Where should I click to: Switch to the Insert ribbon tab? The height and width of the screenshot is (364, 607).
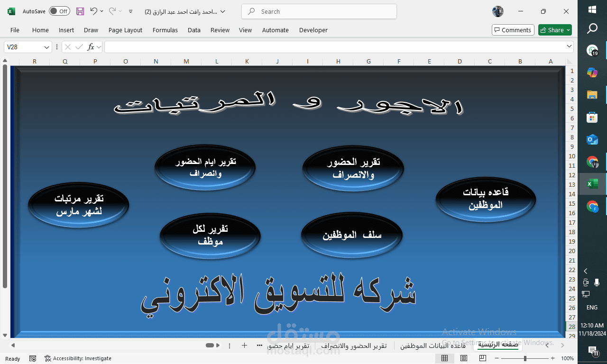(x=66, y=30)
